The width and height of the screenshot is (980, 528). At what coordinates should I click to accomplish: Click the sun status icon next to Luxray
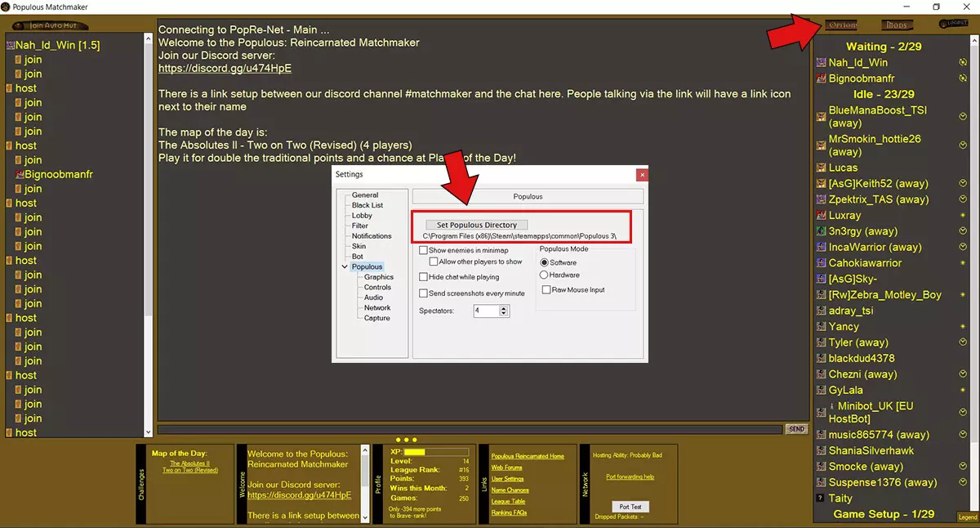963,216
